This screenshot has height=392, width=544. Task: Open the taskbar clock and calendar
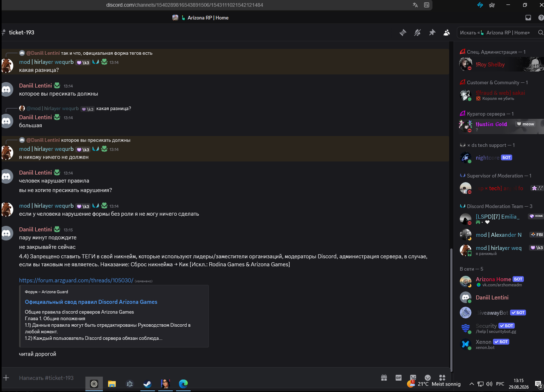click(x=518, y=384)
